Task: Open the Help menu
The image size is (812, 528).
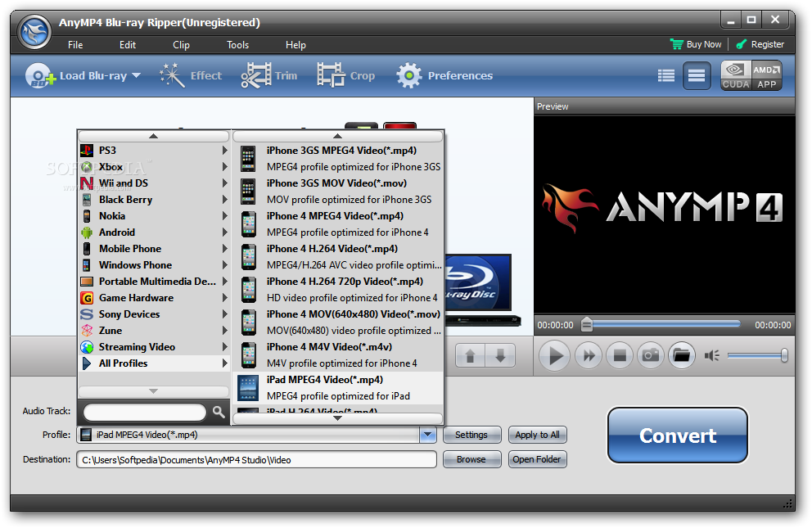Action: click(295, 45)
